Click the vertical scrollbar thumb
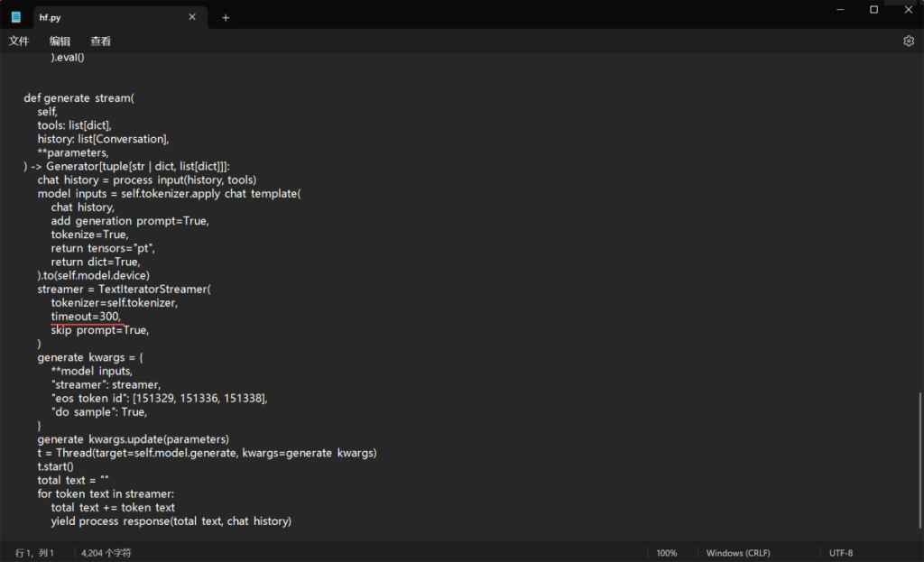 (x=919, y=460)
